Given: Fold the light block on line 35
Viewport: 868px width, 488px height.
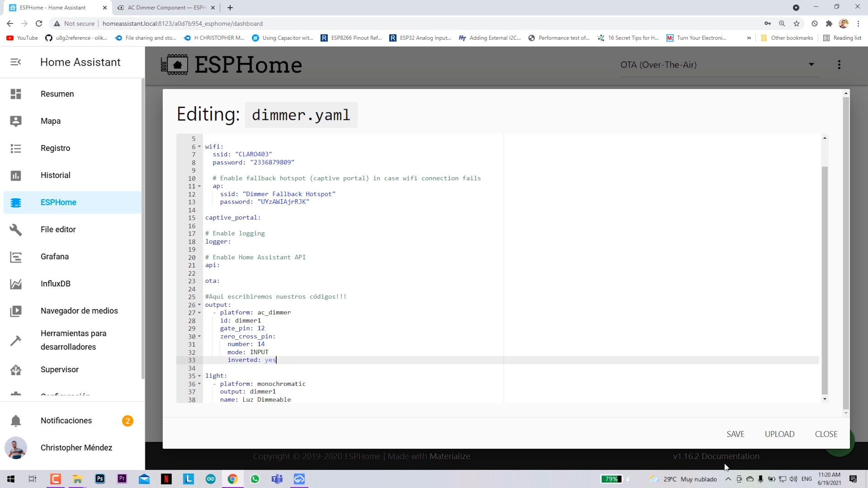Looking at the screenshot, I should coord(199,376).
